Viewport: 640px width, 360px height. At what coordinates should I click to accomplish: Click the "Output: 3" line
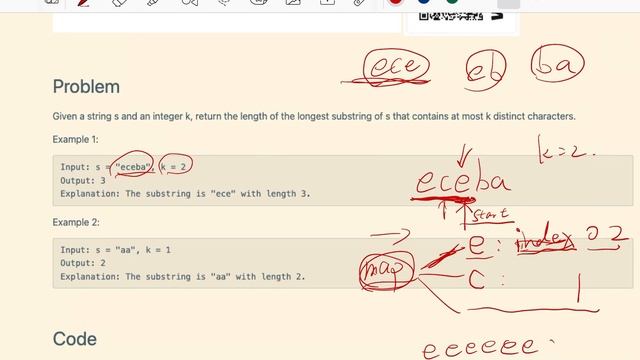click(x=83, y=180)
